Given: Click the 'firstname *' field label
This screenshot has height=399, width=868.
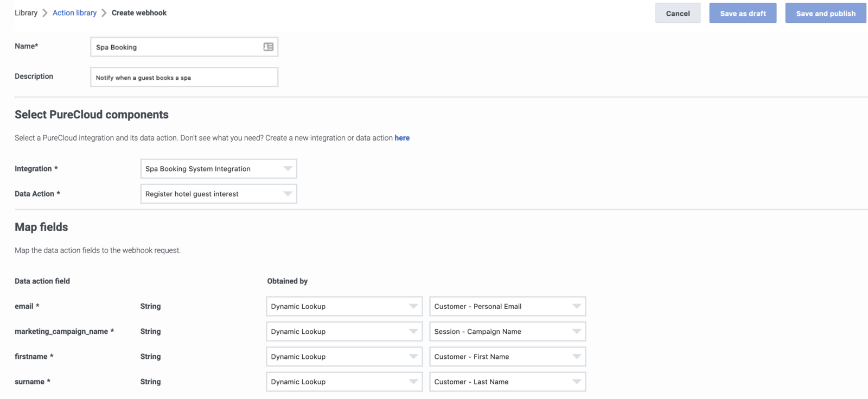Looking at the screenshot, I should (34, 357).
